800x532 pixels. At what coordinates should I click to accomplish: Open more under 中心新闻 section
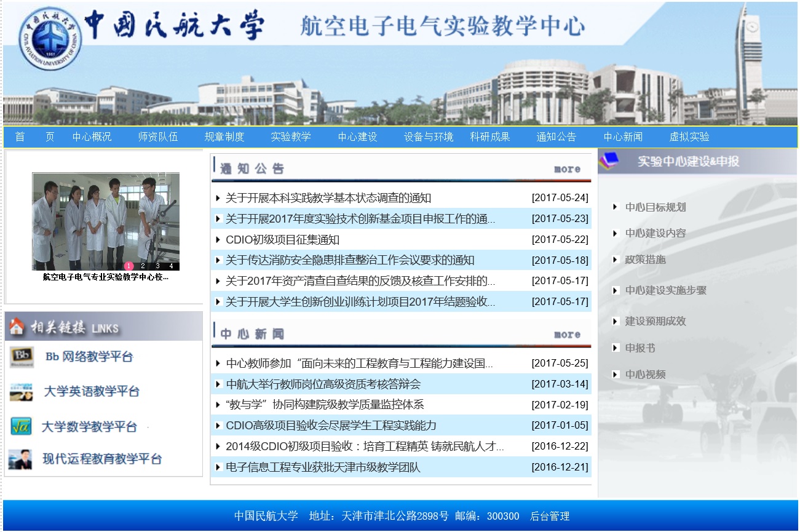pos(567,335)
